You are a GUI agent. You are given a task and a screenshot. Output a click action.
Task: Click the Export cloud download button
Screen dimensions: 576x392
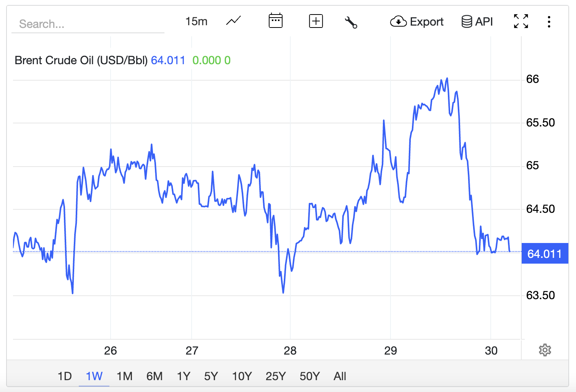click(x=417, y=22)
